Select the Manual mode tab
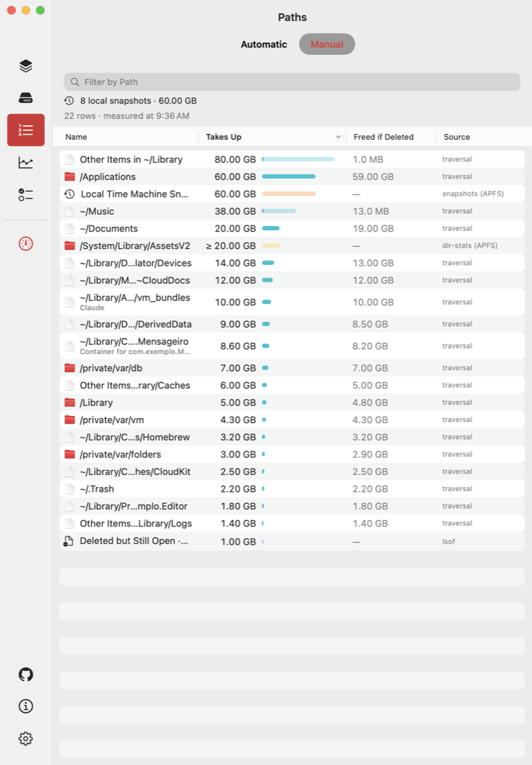 click(327, 45)
